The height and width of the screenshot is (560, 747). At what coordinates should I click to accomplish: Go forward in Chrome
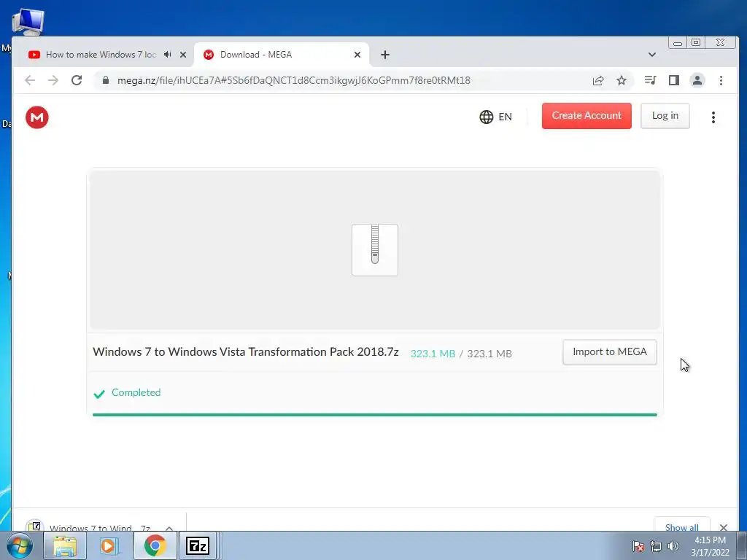click(53, 80)
